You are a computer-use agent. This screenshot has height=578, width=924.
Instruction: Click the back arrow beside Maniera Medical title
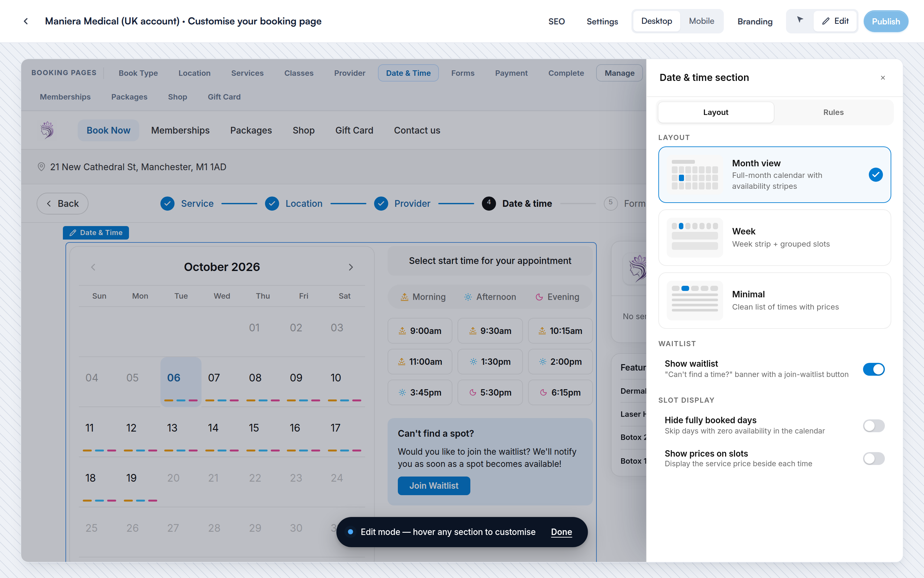pyautogui.click(x=26, y=22)
